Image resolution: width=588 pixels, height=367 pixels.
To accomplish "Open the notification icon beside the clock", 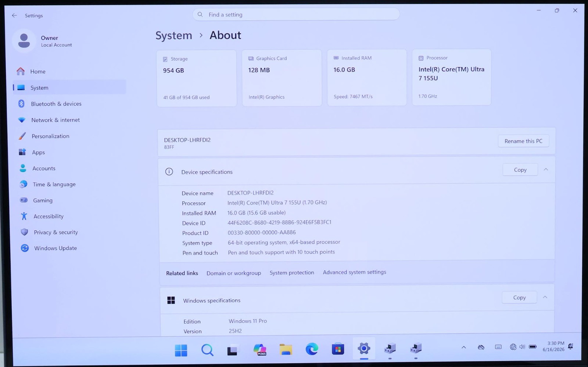I will 571,346.
